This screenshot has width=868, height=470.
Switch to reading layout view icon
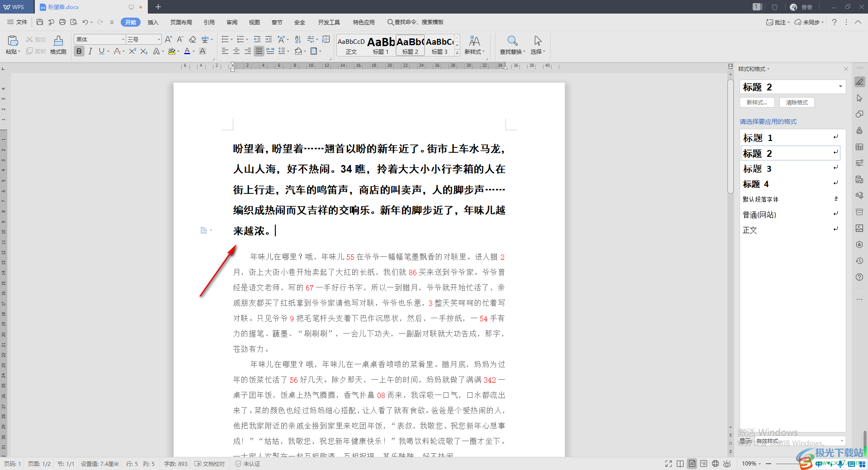coord(680,464)
